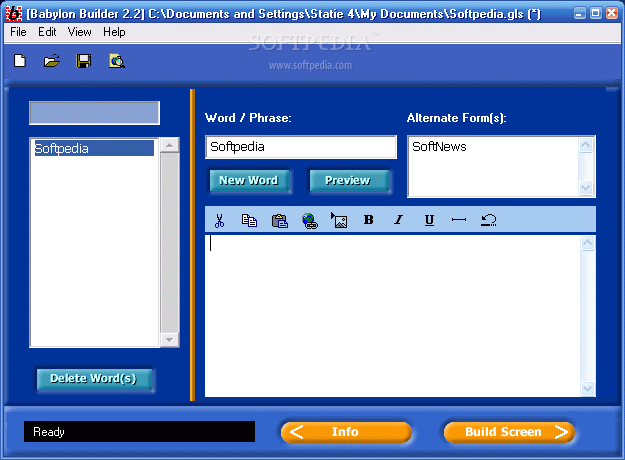The width and height of the screenshot is (625, 460).
Task: Open the Edit menu
Action: pyautogui.click(x=47, y=32)
